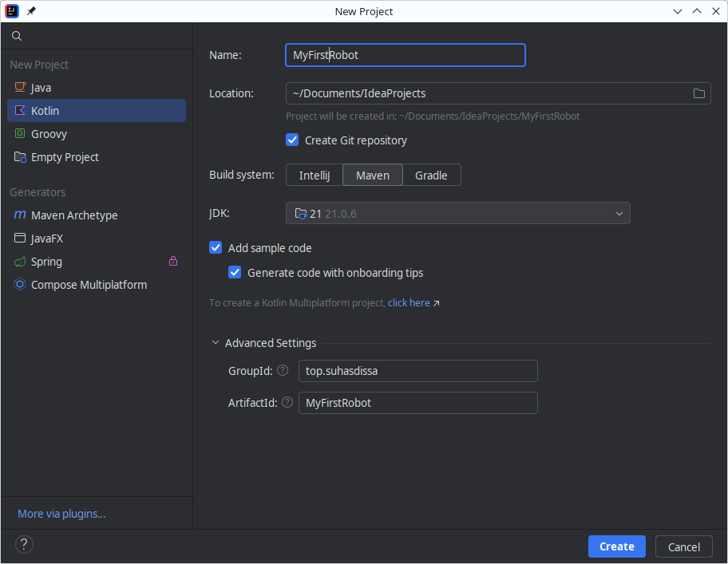Viewport: 728px width, 564px height.
Task: Click the Kotlin logo icon
Action: click(x=20, y=110)
